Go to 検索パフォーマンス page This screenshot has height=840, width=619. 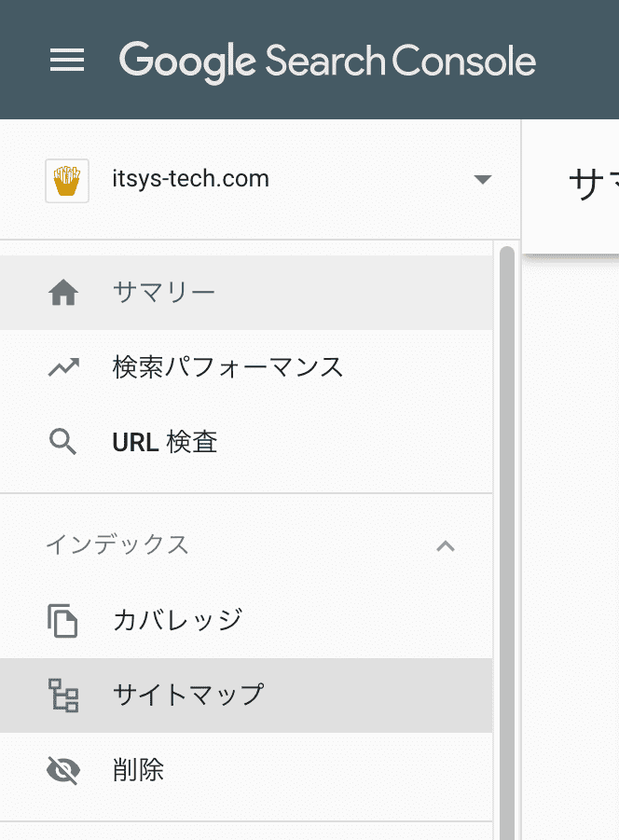click(x=246, y=367)
